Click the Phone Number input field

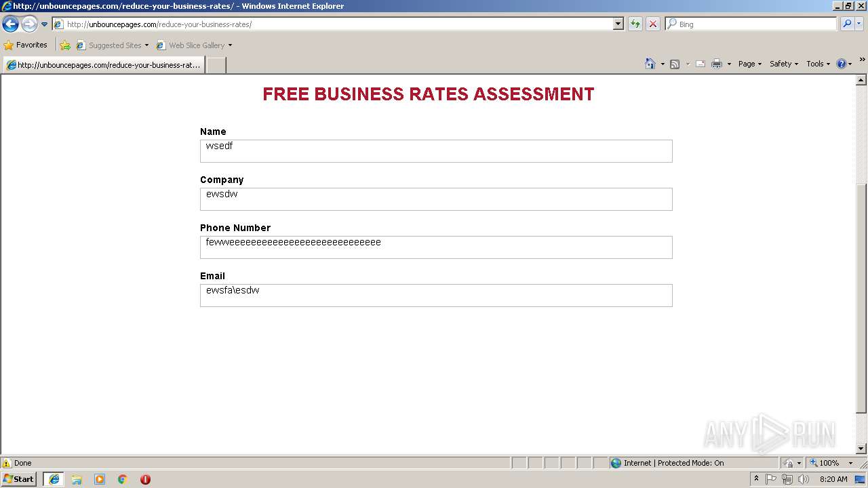[436, 247]
